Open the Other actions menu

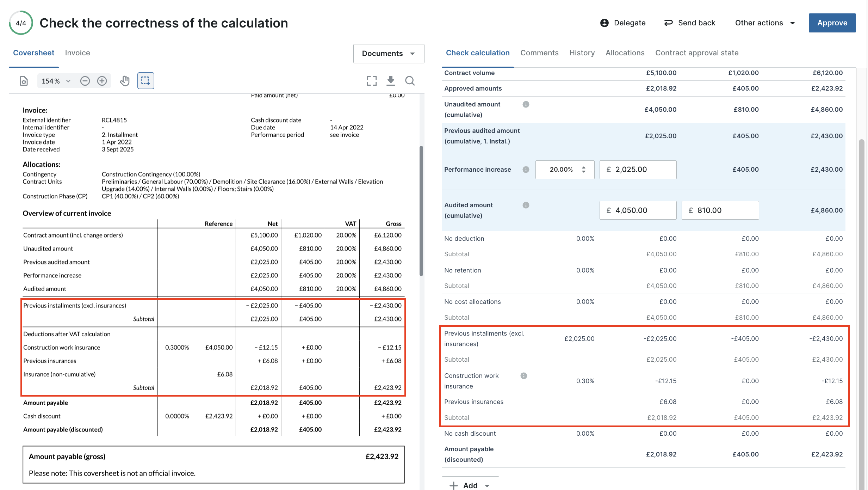[x=765, y=23]
